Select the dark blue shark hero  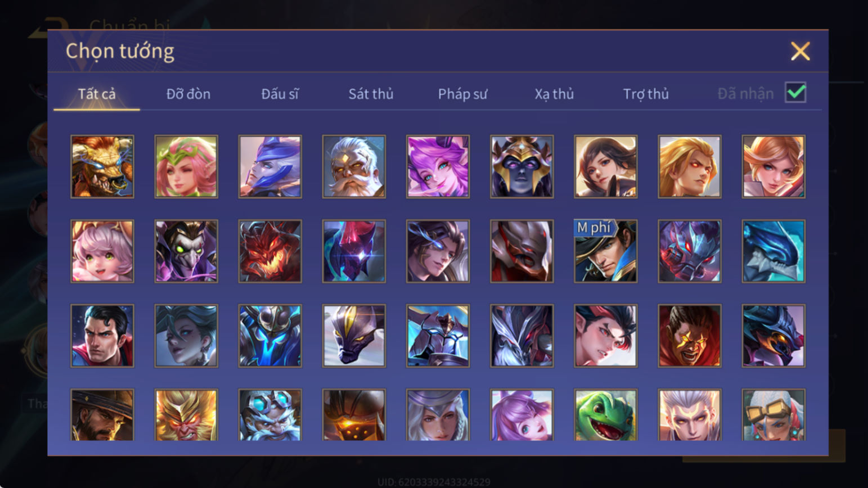[x=773, y=251]
